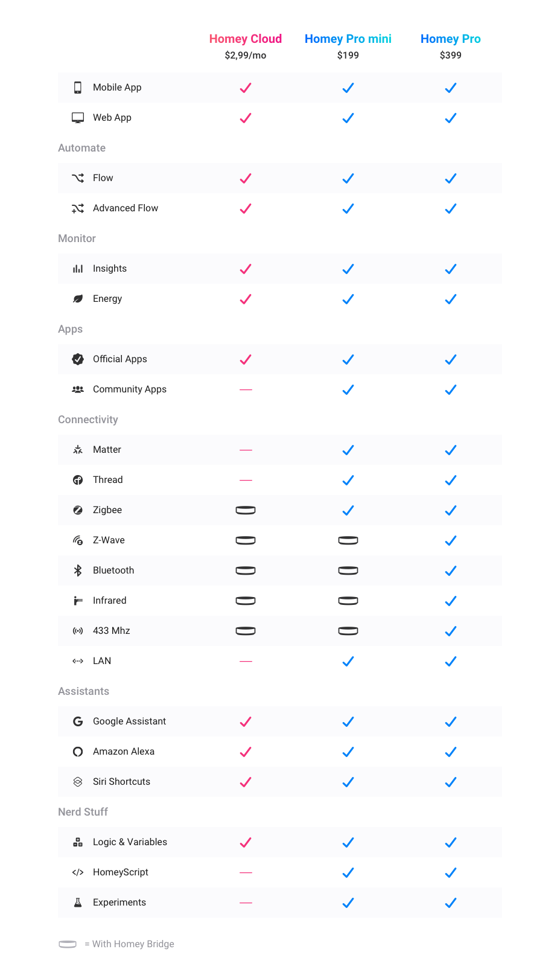Viewport: 560px width, 978px height.
Task: Click the Bluetooth icon
Action: tap(78, 570)
